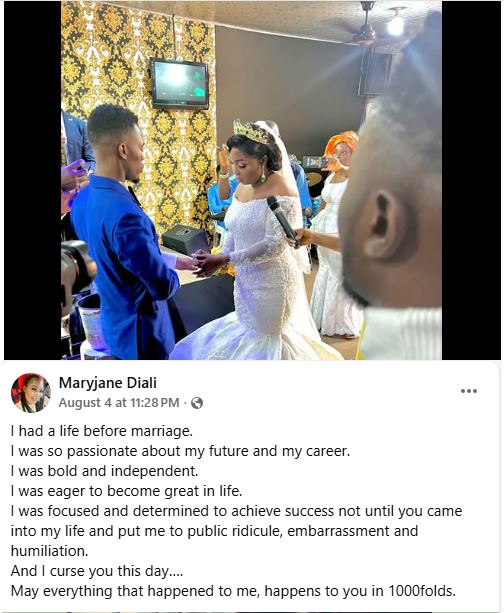Click the "I was bold and independent." line

click(104, 471)
